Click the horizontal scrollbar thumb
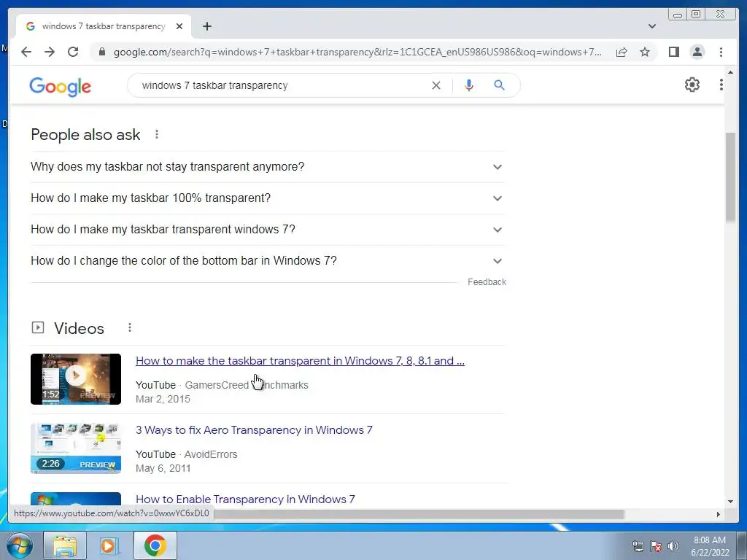Screen dimensions: 747x560 (418, 514)
